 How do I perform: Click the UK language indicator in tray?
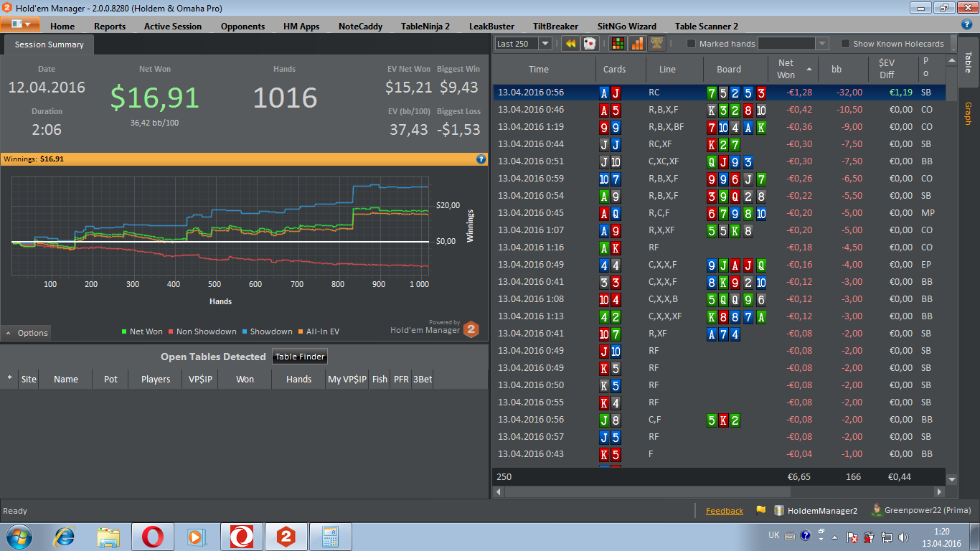coord(773,535)
